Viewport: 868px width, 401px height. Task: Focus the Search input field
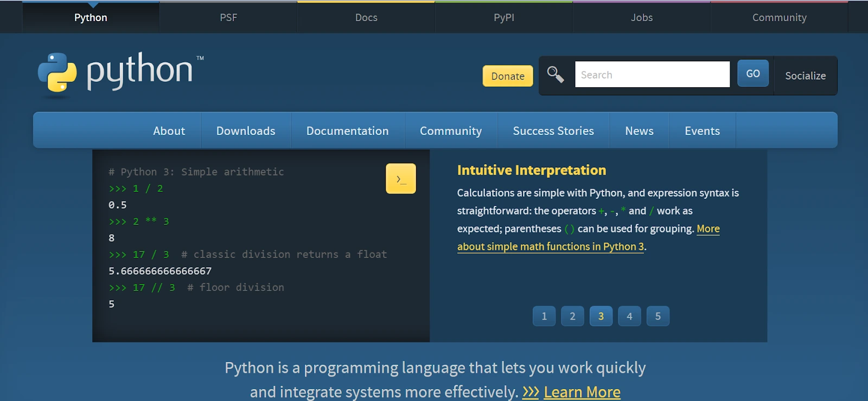(652, 74)
